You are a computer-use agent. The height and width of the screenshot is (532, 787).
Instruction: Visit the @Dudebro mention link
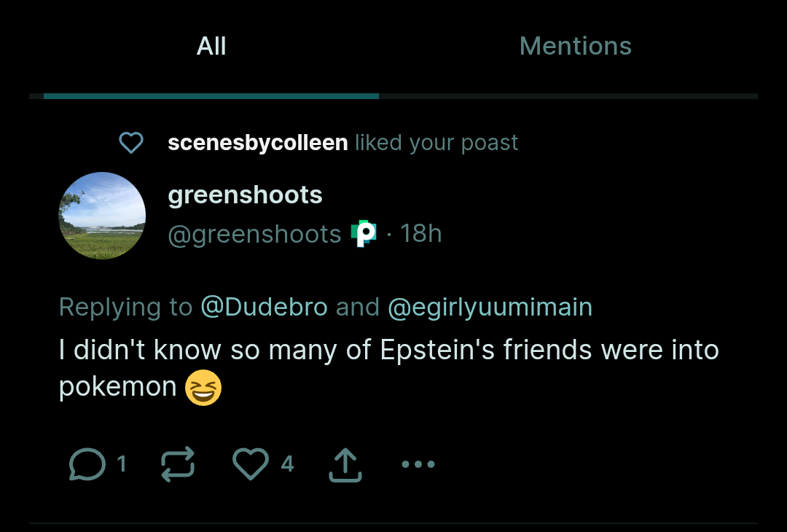(264, 307)
